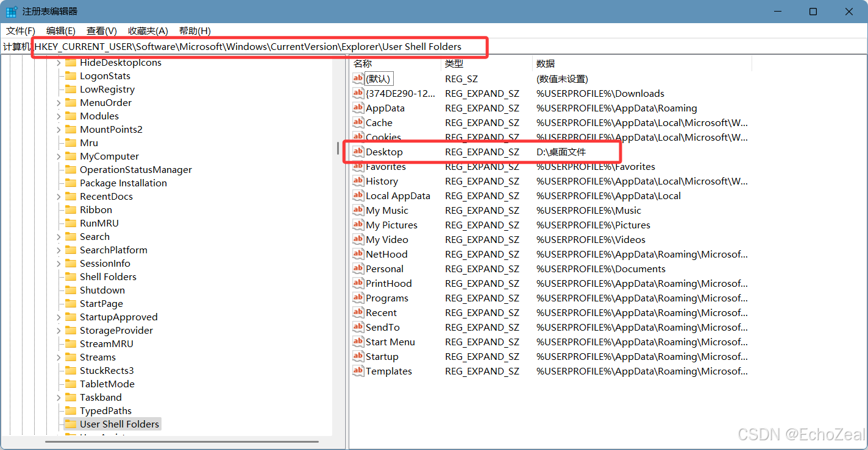Click the AppData value string icon
This screenshot has width=868, height=450.
(x=358, y=108)
